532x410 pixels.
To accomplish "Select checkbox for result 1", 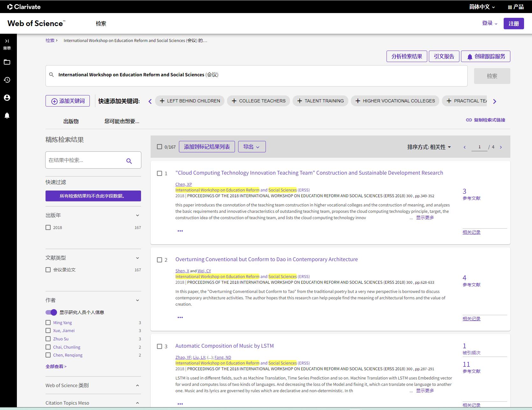I will tap(160, 173).
